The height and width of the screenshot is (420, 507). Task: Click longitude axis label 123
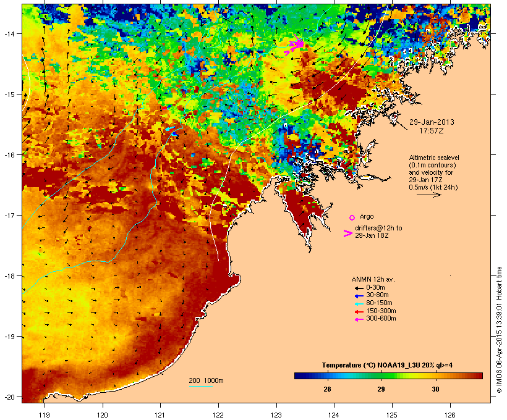(276, 415)
